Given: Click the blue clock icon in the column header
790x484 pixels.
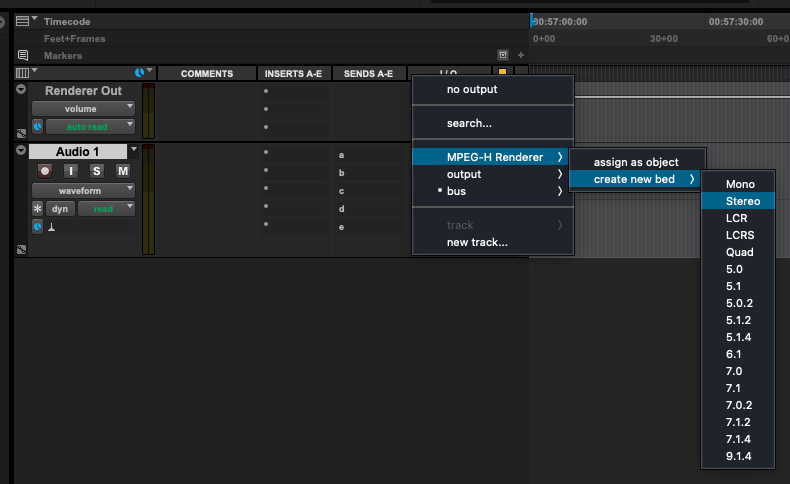Looking at the screenshot, I should click(140, 73).
